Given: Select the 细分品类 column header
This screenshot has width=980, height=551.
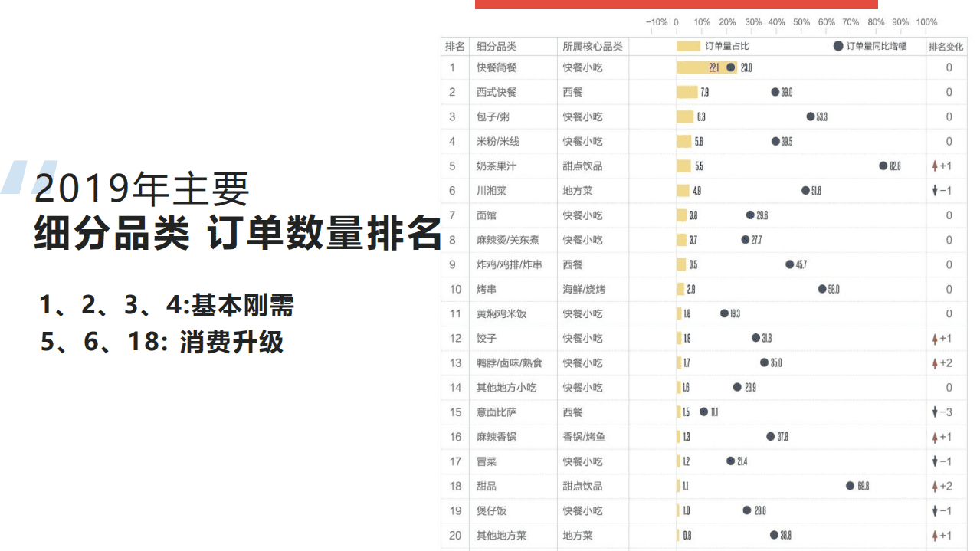Looking at the screenshot, I should coord(497,46).
